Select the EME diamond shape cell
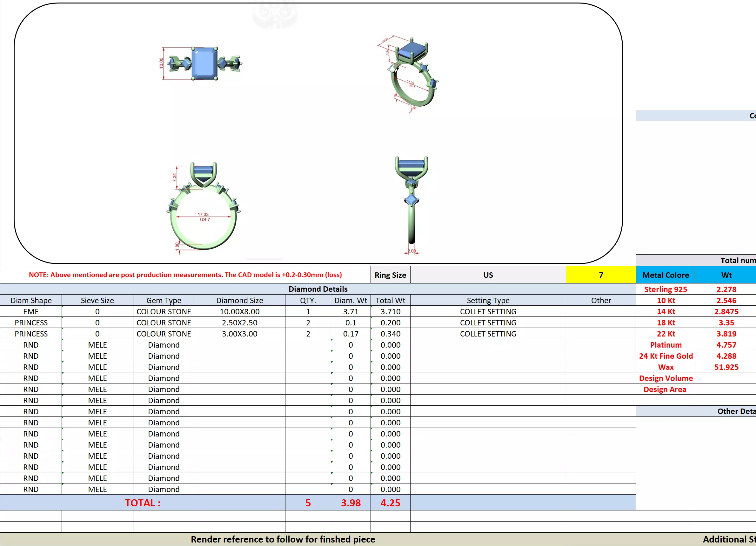756x546 pixels. tap(31, 311)
